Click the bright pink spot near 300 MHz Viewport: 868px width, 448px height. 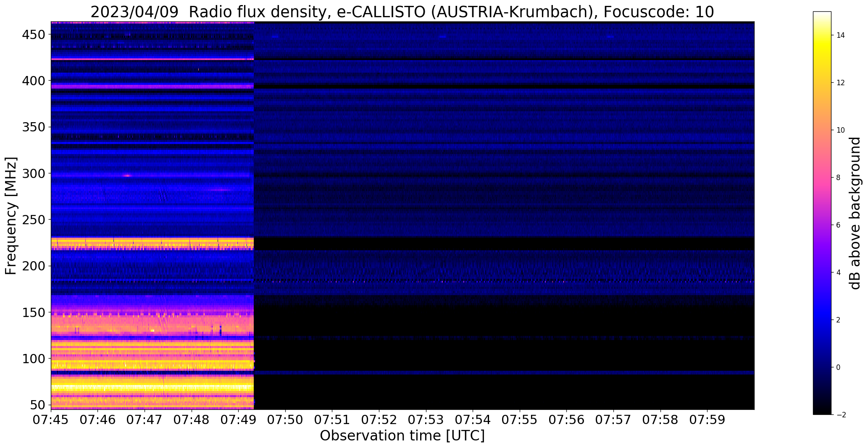(x=127, y=176)
